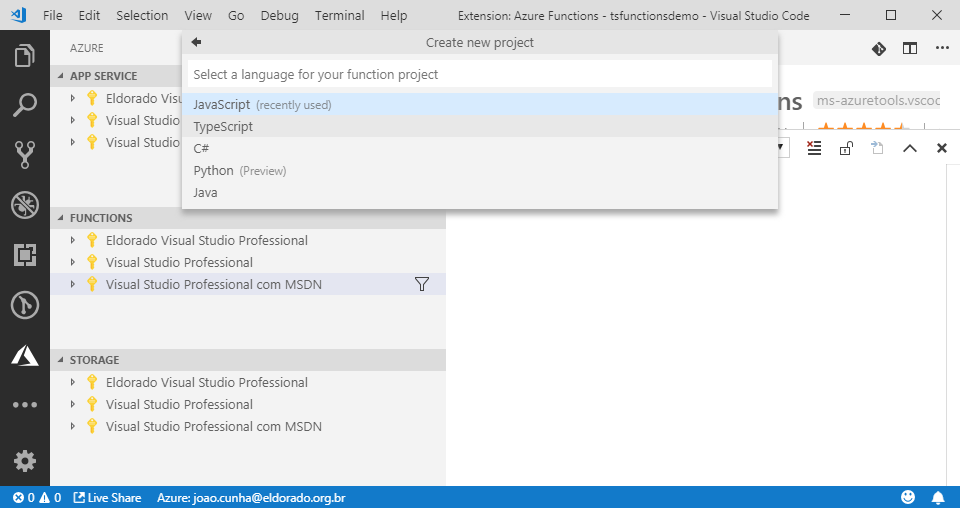Open notifications bell in status bar
The width and height of the screenshot is (960, 508).
[x=938, y=497]
